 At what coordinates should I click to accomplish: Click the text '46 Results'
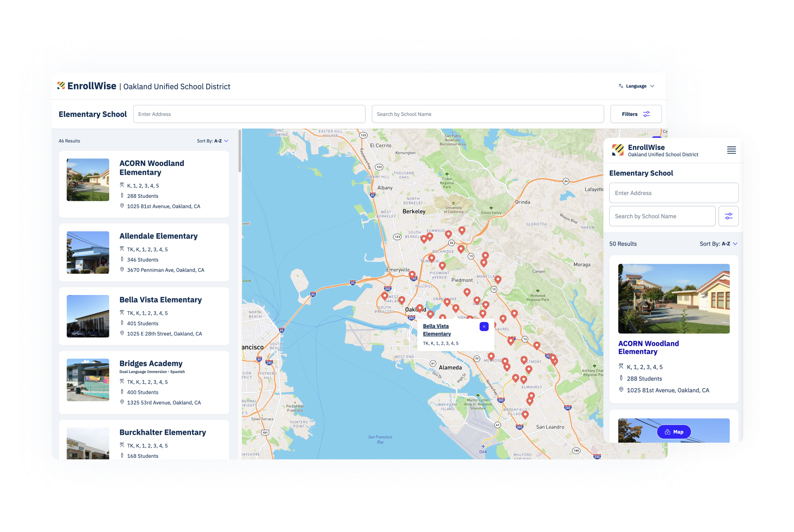point(69,141)
